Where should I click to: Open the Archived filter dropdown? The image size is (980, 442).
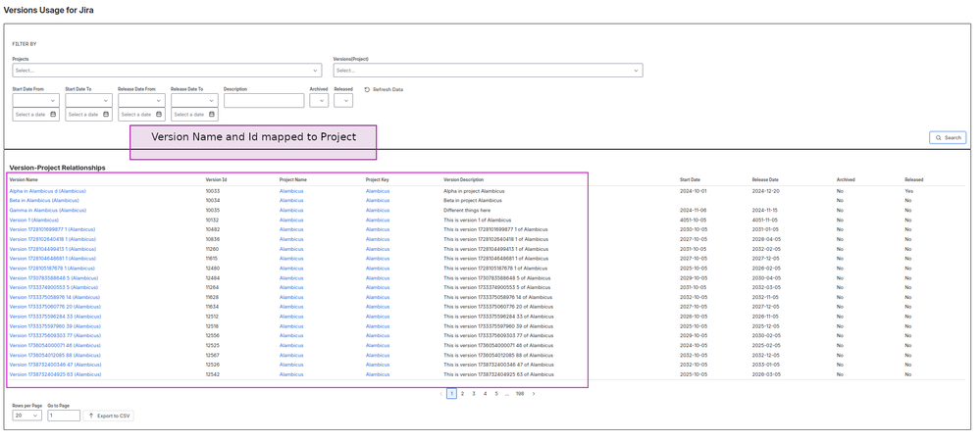tap(319, 101)
